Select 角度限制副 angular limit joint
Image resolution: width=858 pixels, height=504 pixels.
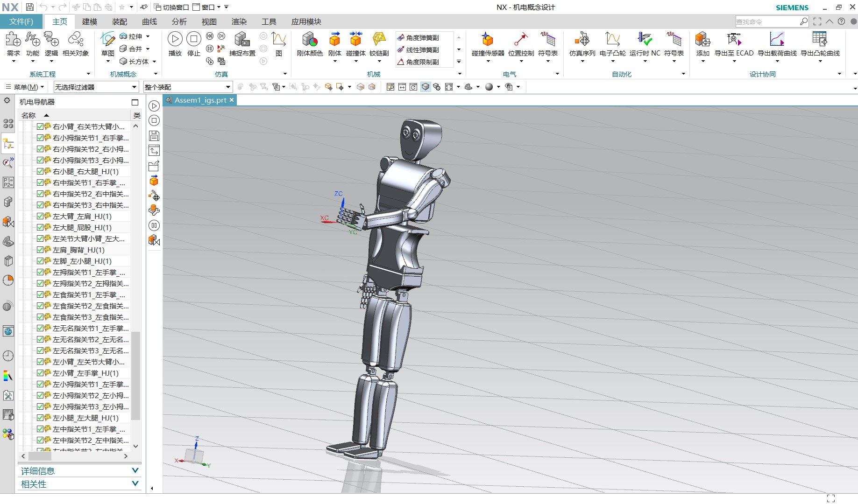[418, 62]
